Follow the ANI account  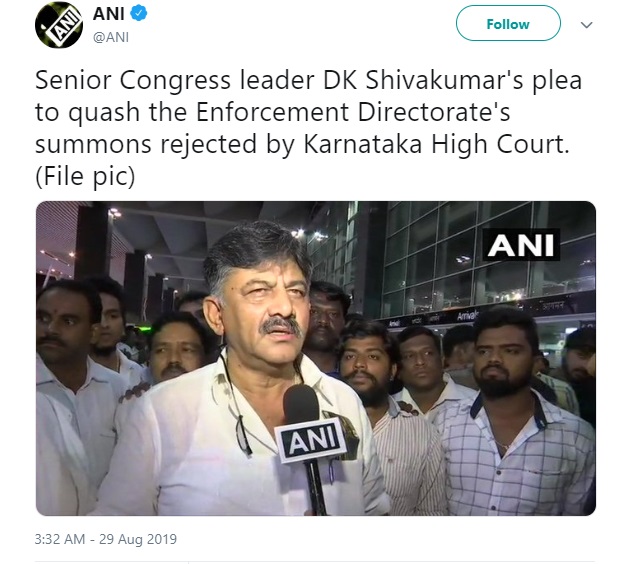pyautogui.click(x=508, y=23)
